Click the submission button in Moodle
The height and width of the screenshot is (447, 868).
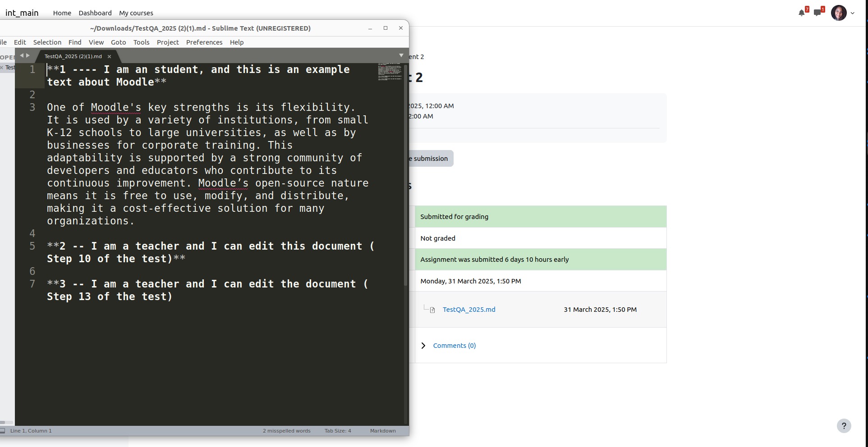coord(431,159)
